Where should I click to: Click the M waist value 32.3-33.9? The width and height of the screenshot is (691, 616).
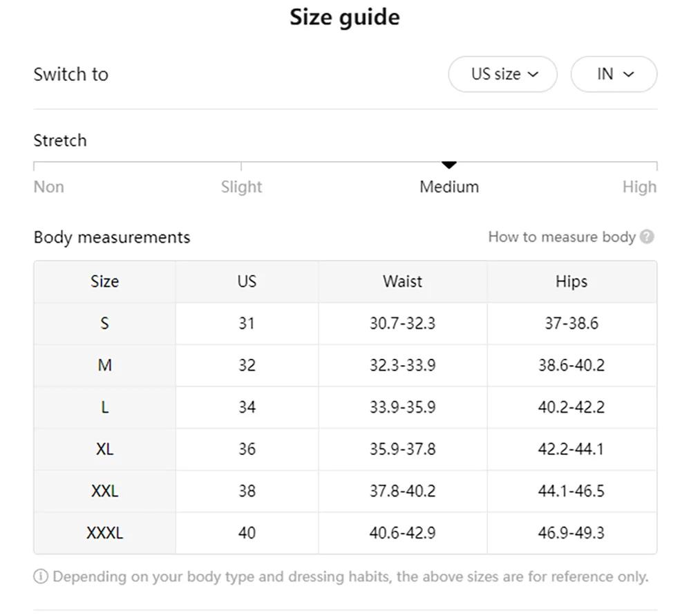click(x=402, y=365)
